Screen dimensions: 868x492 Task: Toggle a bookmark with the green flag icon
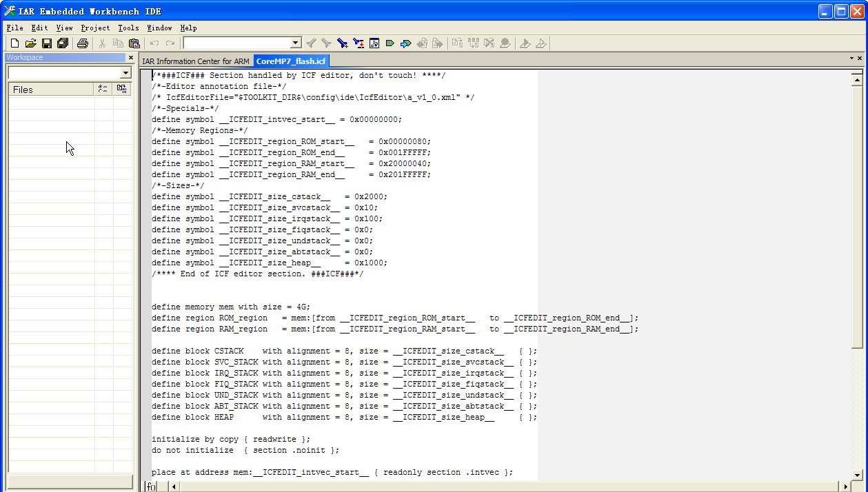click(x=390, y=43)
